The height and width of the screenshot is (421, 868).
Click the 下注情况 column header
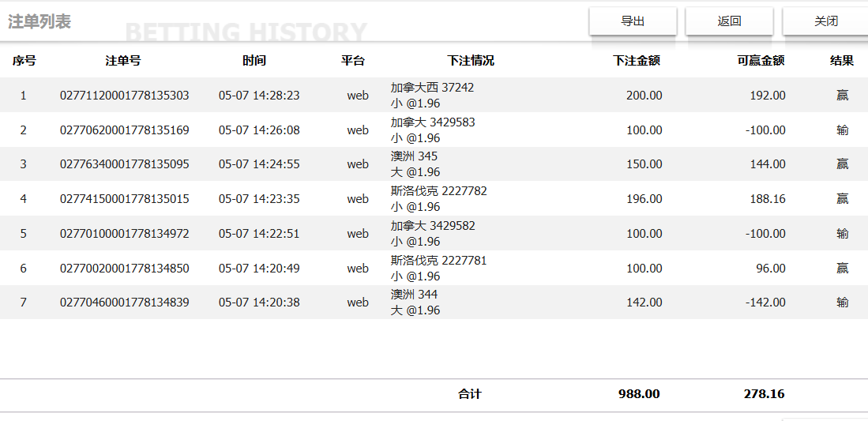(x=471, y=61)
